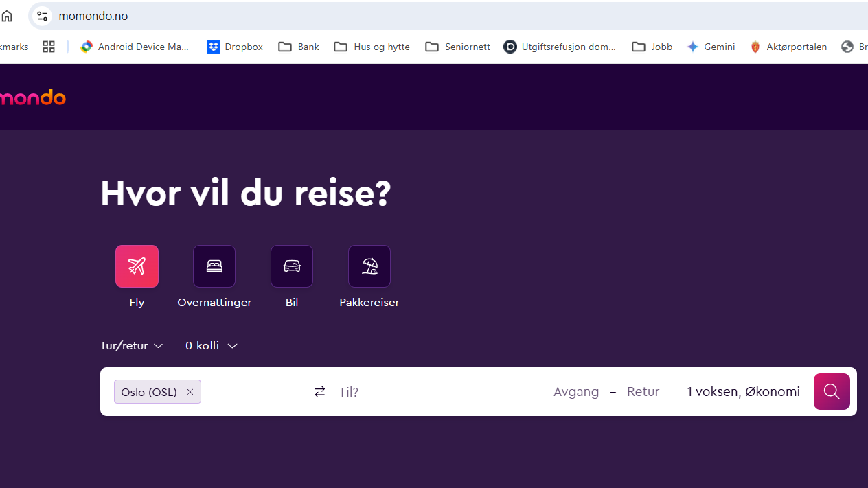Click the Til? destination input field
This screenshot has width=868, height=488.
(349, 391)
